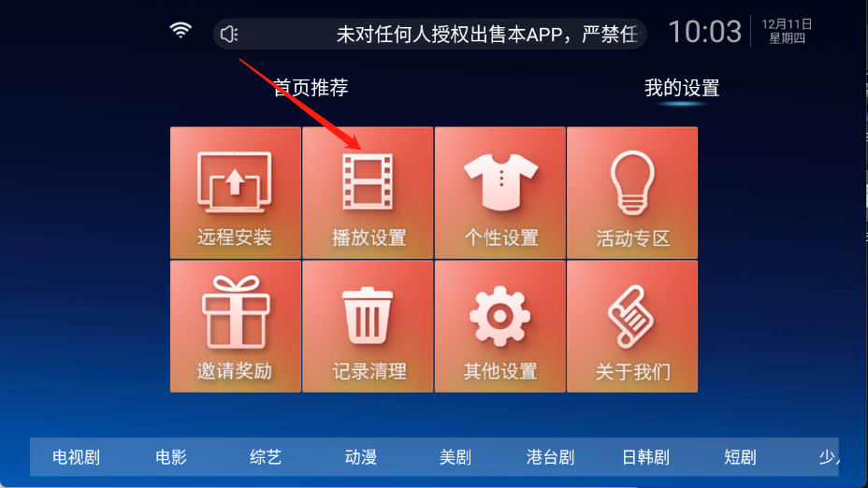This screenshot has width=868, height=488.
Task: Select 综艺 category
Action: click(266, 457)
